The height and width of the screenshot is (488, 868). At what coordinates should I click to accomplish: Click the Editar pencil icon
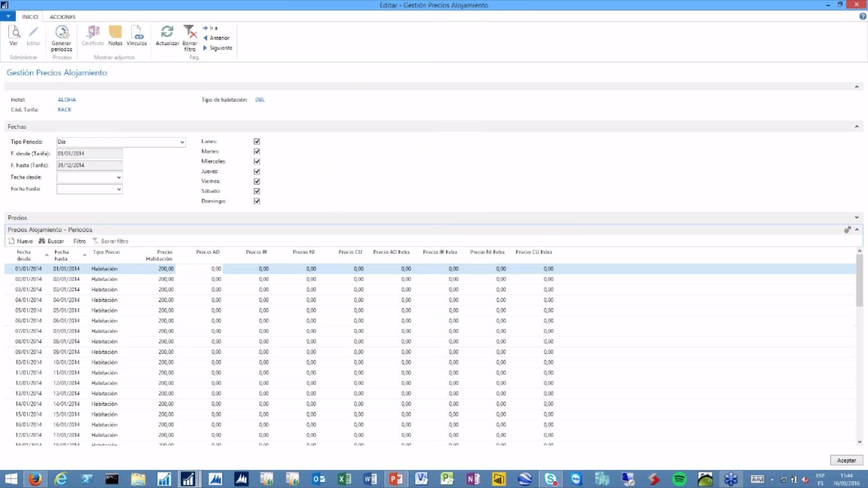pos(33,36)
